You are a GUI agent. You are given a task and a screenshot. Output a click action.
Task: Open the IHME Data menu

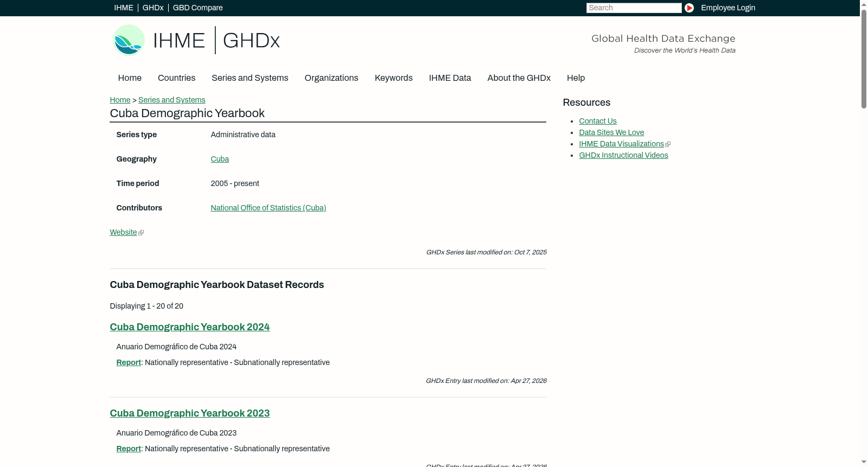click(450, 78)
